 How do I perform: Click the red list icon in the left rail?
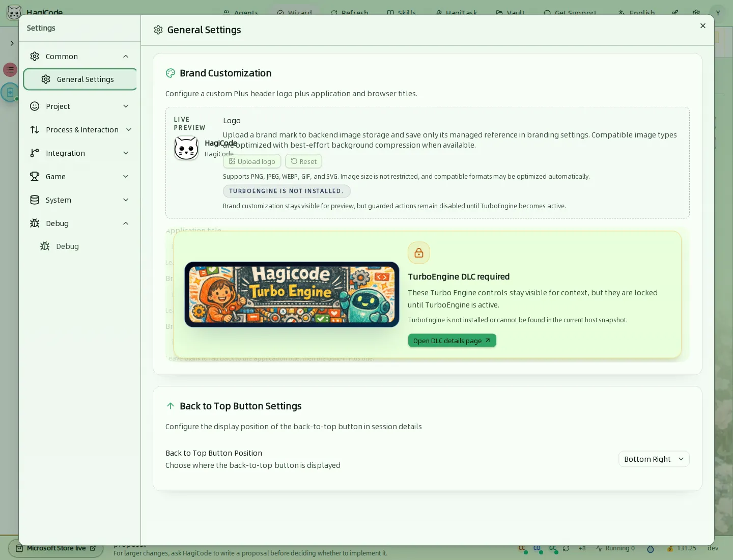pyautogui.click(x=10, y=70)
